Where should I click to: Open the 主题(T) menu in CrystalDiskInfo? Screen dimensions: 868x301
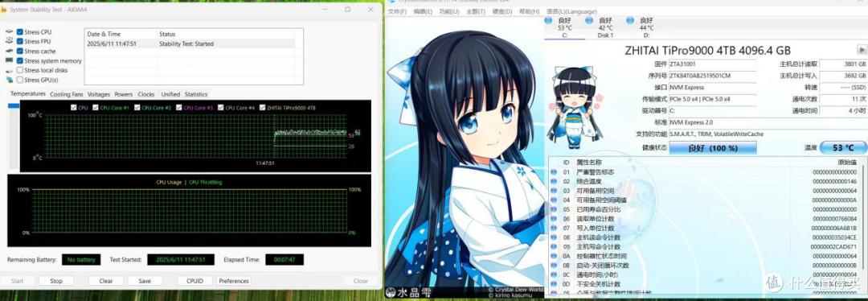click(x=476, y=11)
